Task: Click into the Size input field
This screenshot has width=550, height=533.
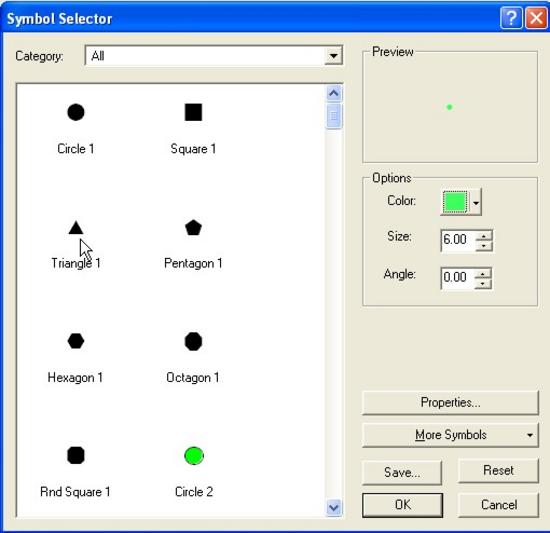Action: click(x=458, y=240)
